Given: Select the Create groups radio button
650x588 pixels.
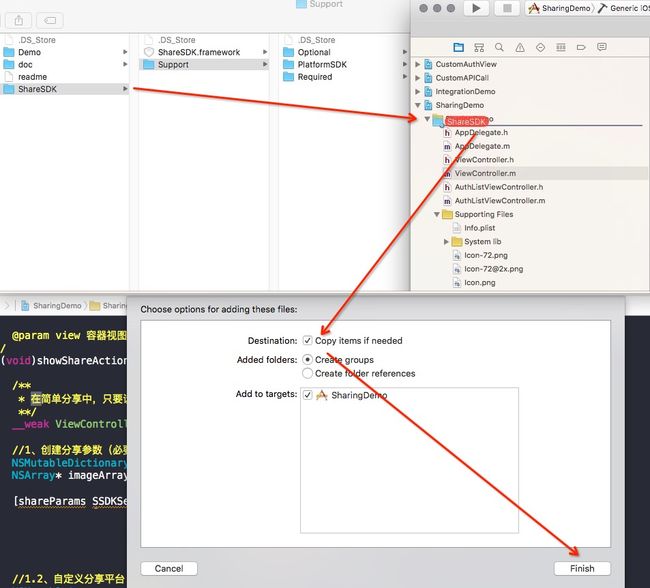Looking at the screenshot, I should point(307,360).
